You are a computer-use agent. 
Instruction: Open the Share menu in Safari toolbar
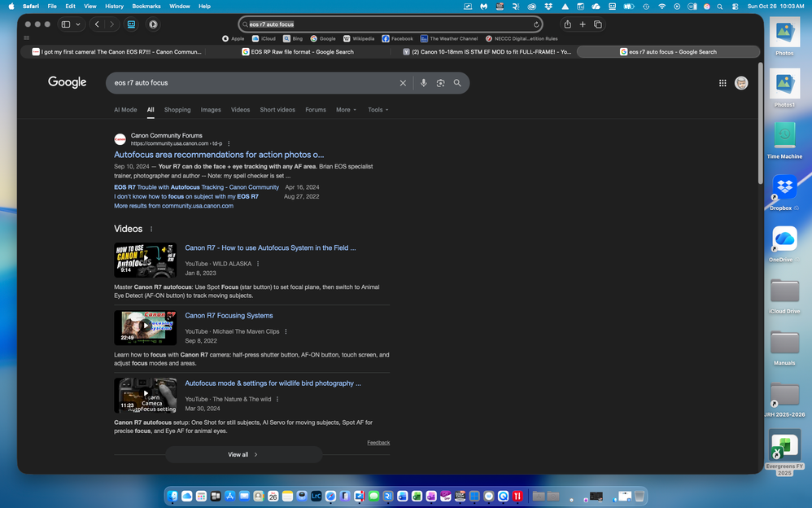[568, 24]
